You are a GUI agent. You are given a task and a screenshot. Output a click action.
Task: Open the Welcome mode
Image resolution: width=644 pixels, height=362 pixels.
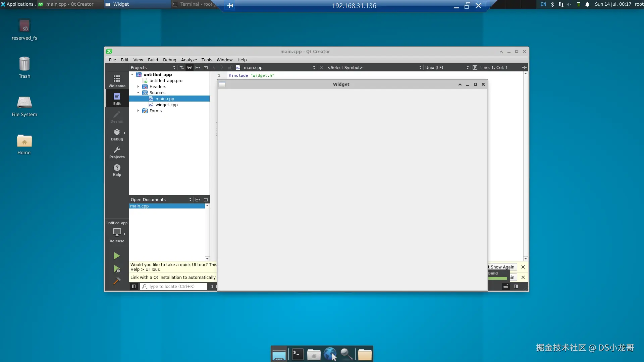pyautogui.click(x=117, y=81)
